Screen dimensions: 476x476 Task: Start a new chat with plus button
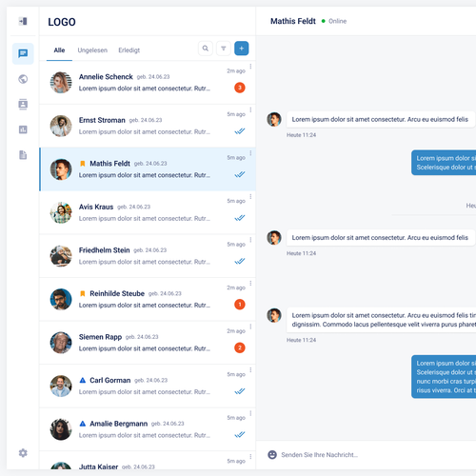tap(242, 49)
